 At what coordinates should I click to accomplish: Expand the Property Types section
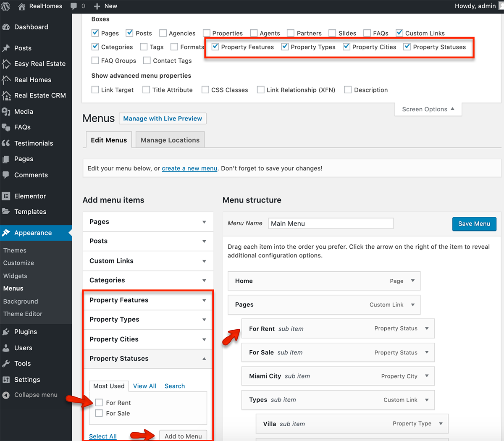(148, 319)
